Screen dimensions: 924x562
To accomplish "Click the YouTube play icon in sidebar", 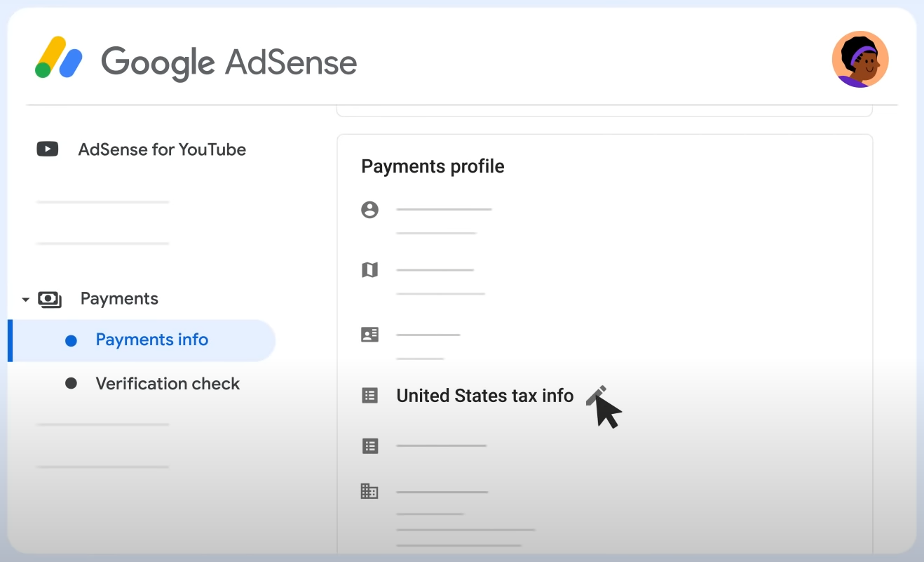I will (48, 149).
